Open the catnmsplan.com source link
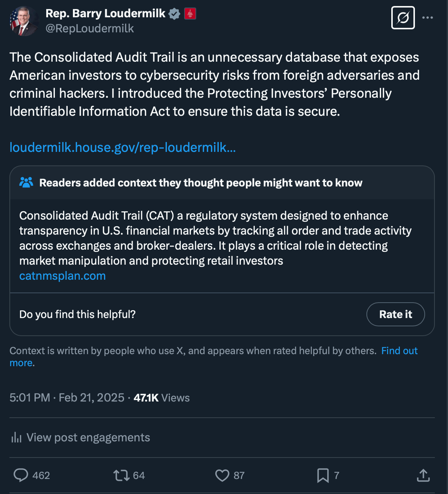Image resolution: width=448 pixels, height=494 pixels. tap(62, 276)
